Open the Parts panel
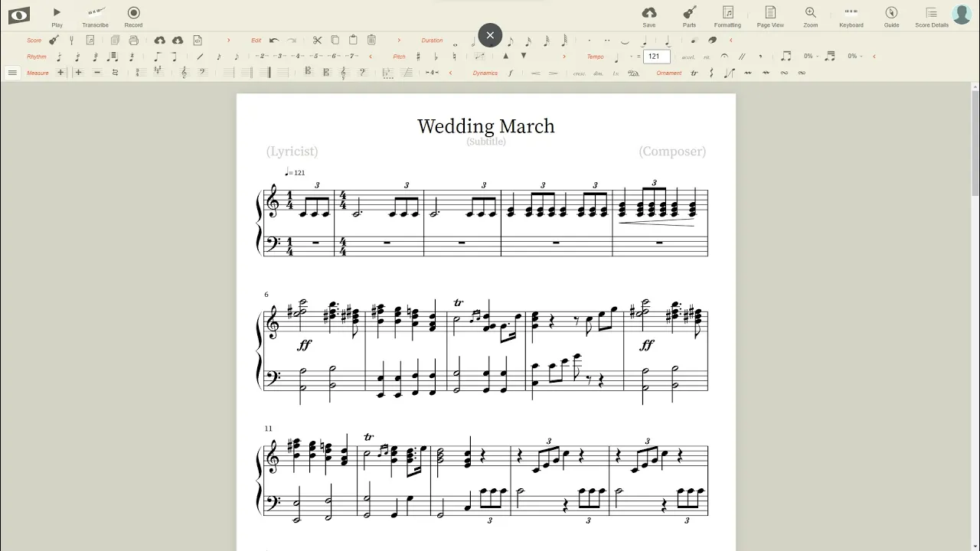This screenshot has height=551, width=980. point(689,15)
